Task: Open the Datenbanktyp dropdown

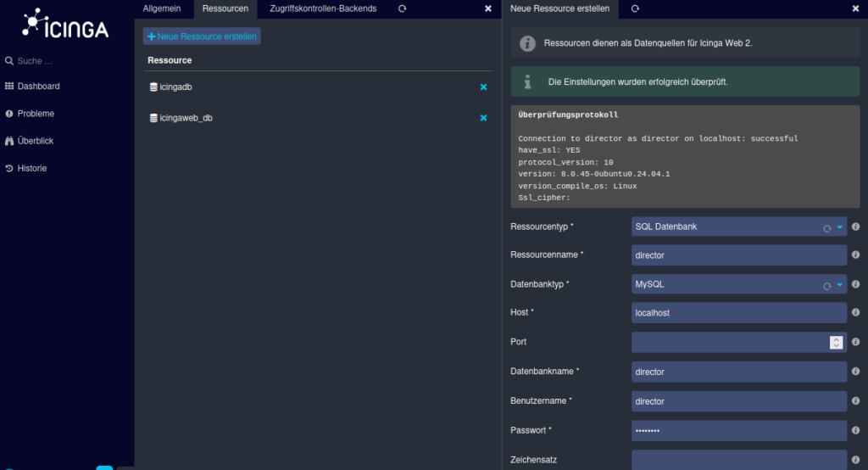Action: tap(739, 284)
